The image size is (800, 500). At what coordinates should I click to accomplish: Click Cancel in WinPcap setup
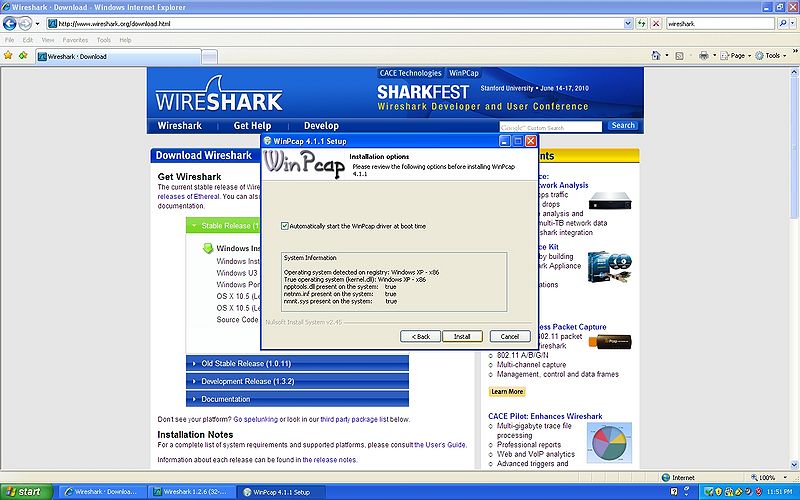point(510,336)
